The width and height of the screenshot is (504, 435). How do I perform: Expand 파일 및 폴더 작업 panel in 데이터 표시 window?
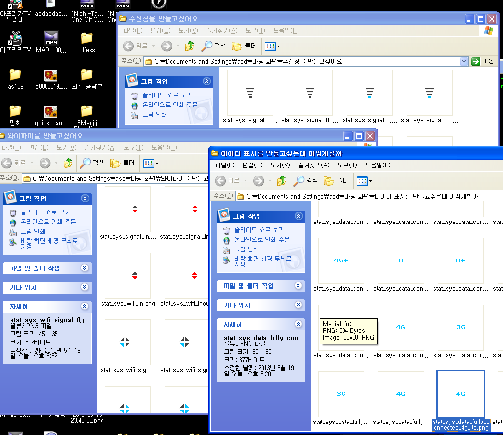298,286
